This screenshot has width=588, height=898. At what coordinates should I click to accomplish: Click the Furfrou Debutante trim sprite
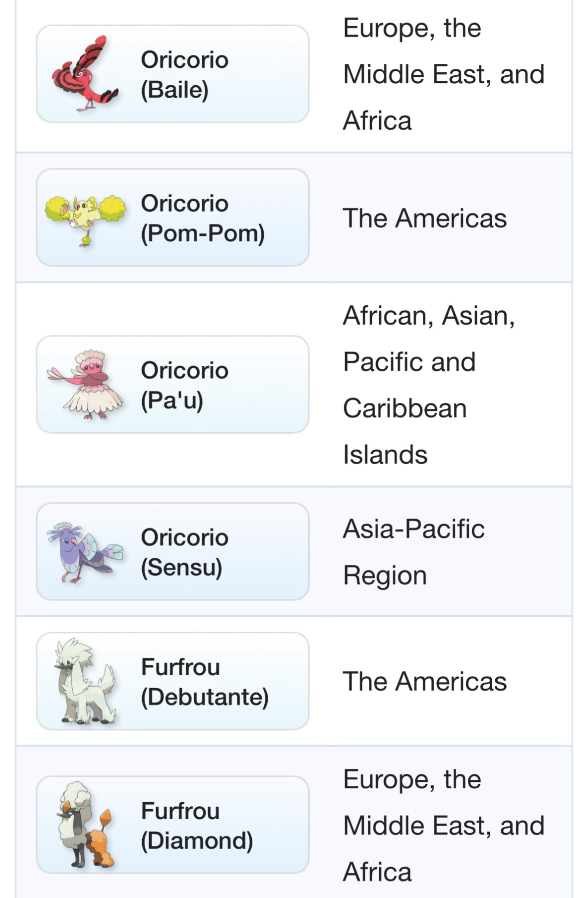tap(85, 681)
